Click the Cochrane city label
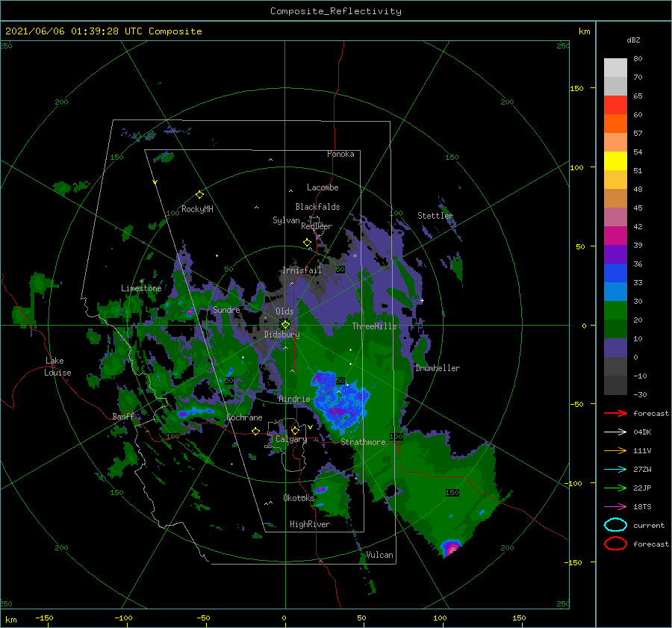The height and width of the screenshot is (628, 672). [244, 417]
